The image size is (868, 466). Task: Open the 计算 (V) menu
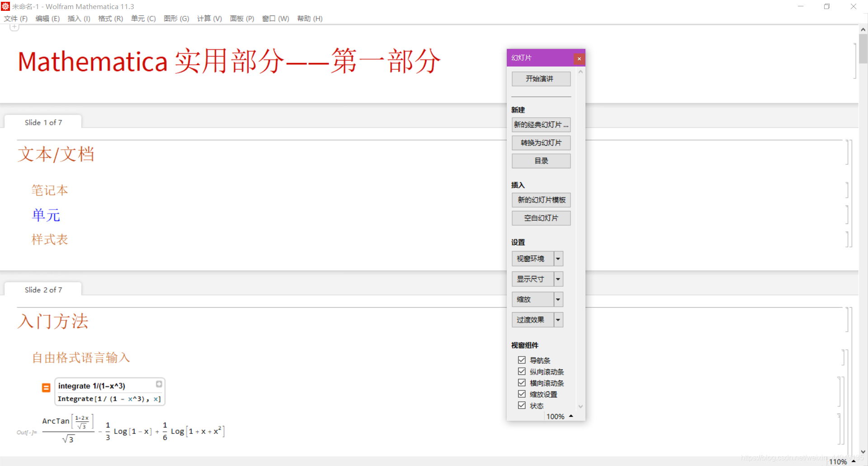click(x=209, y=19)
